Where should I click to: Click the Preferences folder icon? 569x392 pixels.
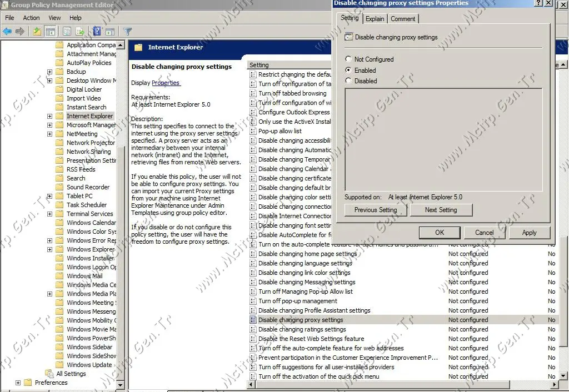(28, 383)
